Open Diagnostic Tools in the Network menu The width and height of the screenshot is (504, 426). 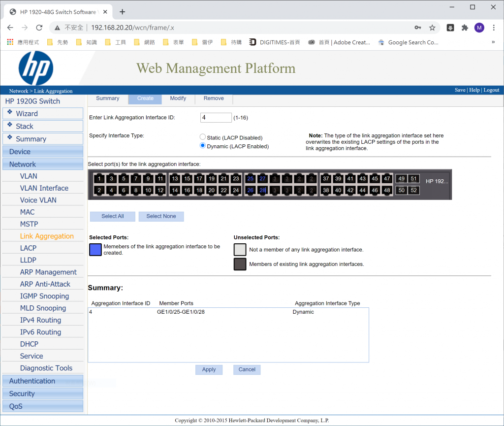(46, 368)
